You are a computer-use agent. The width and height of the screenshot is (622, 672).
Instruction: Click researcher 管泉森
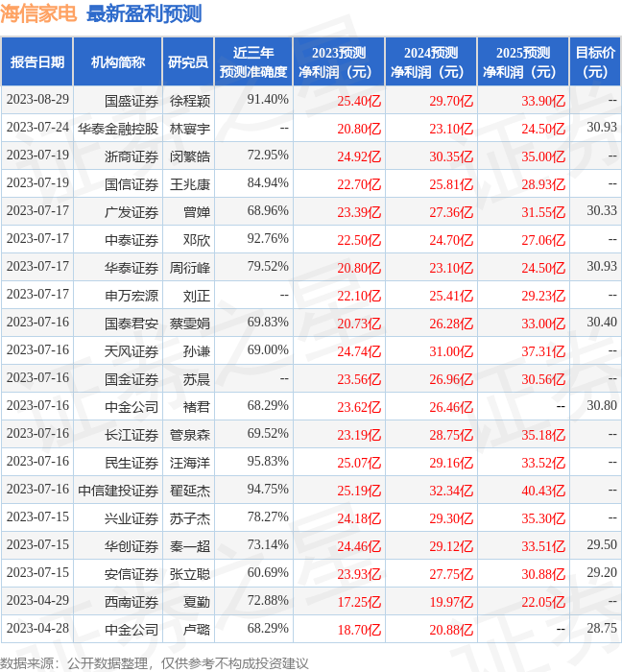(x=190, y=435)
